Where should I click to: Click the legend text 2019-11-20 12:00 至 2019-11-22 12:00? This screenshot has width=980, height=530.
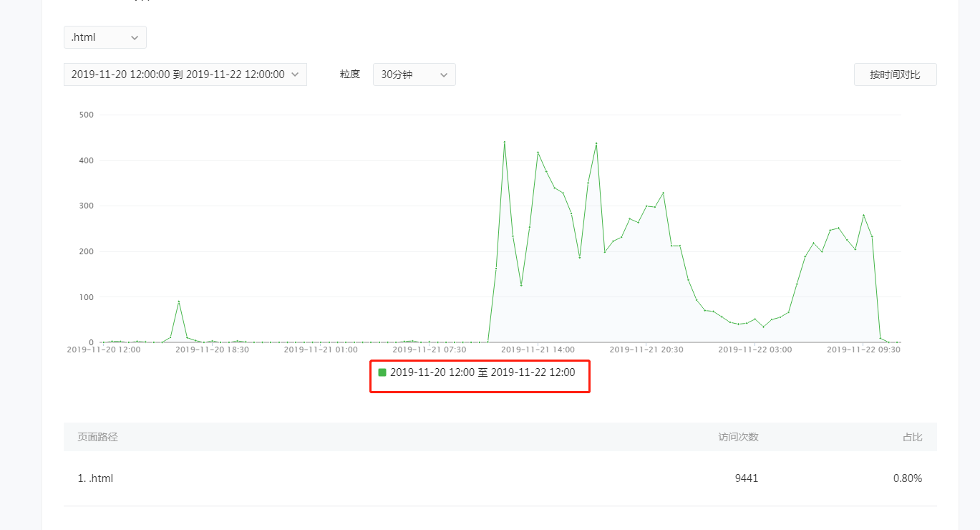click(x=482, y=372)
